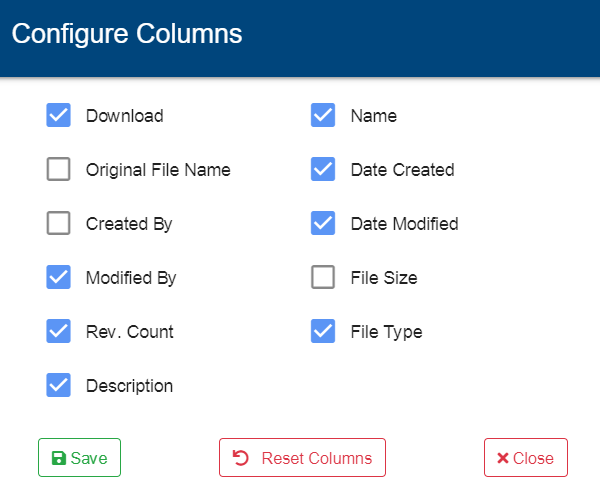Uncheck the Modified By checkbox

click(x=59, y=277)
